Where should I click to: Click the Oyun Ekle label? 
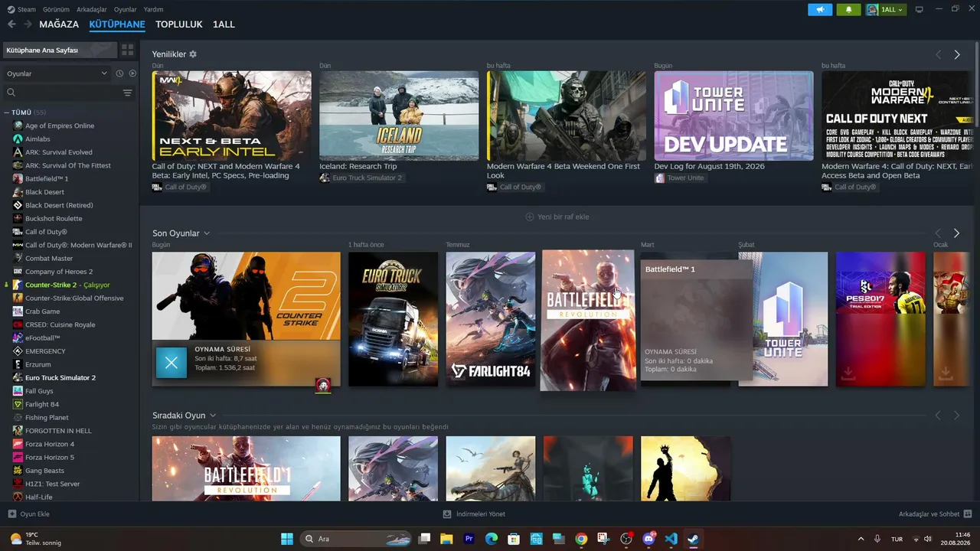[35, 514]
